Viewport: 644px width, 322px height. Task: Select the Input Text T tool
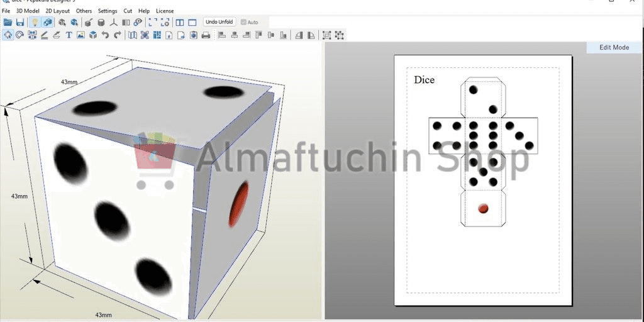coord(69,35)
